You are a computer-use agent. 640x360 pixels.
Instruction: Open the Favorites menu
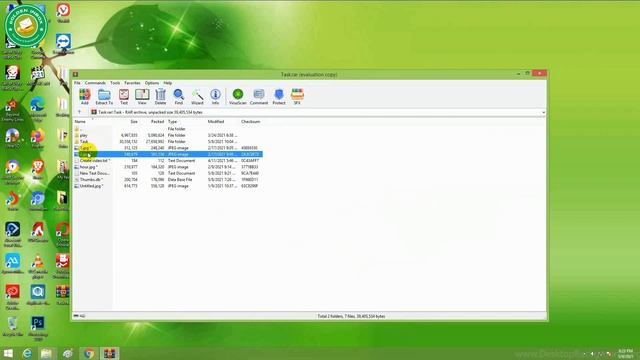click(x=132, y=83)
